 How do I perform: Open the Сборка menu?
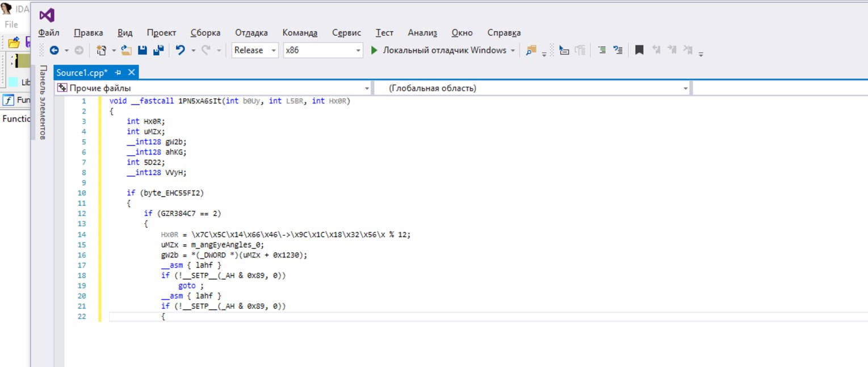[x=206, y=33]
